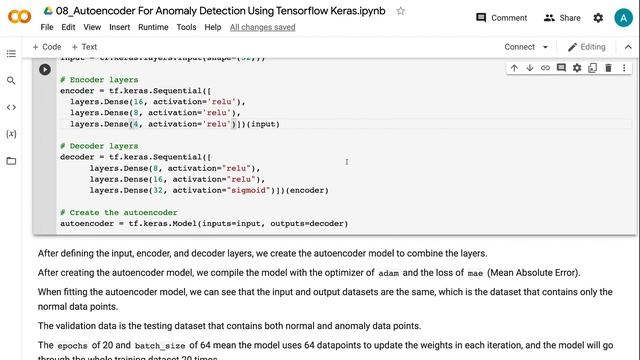Click the 'autoencoder = tf.keras.Model' line
The width and height of the screenshot is (640, 360).
204,224
